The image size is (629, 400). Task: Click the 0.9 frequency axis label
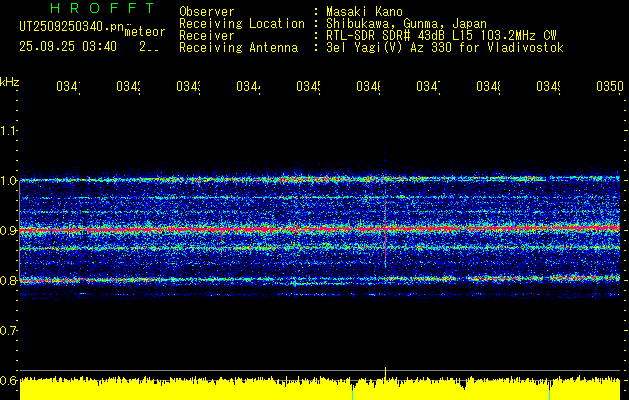click(9, 231)
